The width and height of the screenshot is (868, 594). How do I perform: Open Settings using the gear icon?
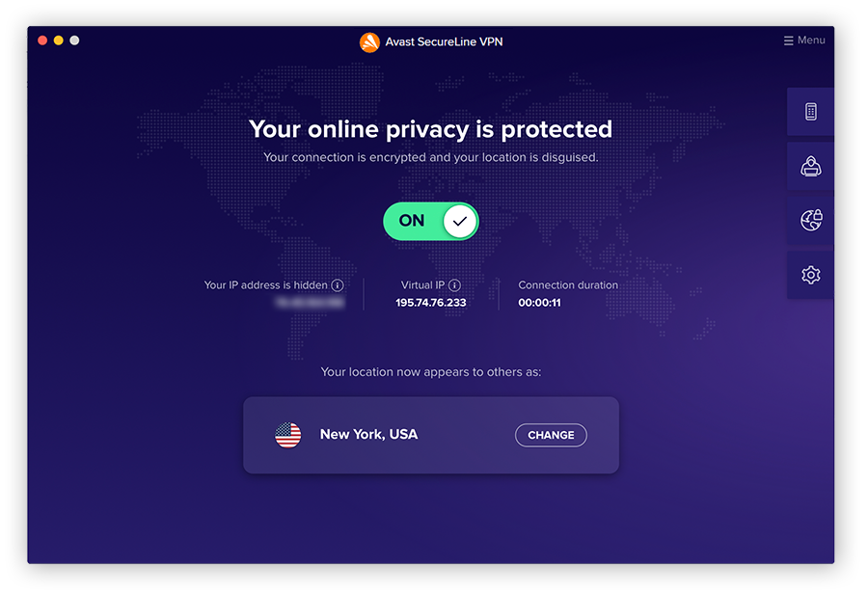[810, 274]
